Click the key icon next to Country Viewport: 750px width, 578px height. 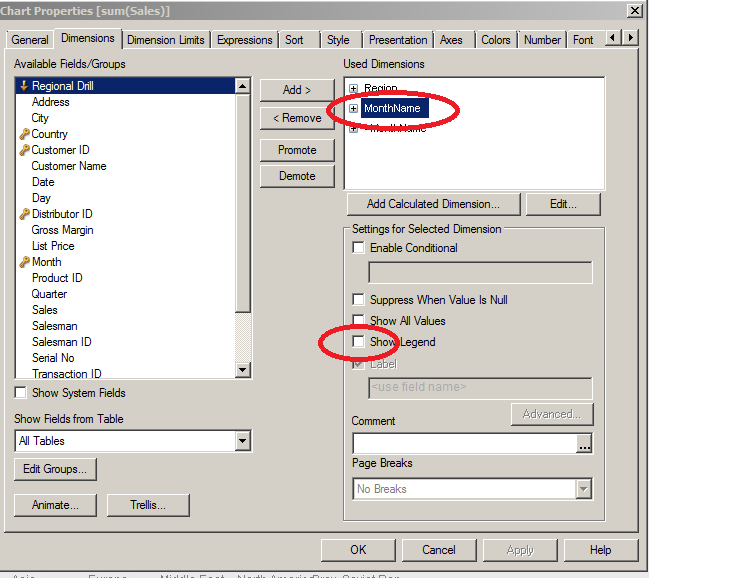click(24, 134)
